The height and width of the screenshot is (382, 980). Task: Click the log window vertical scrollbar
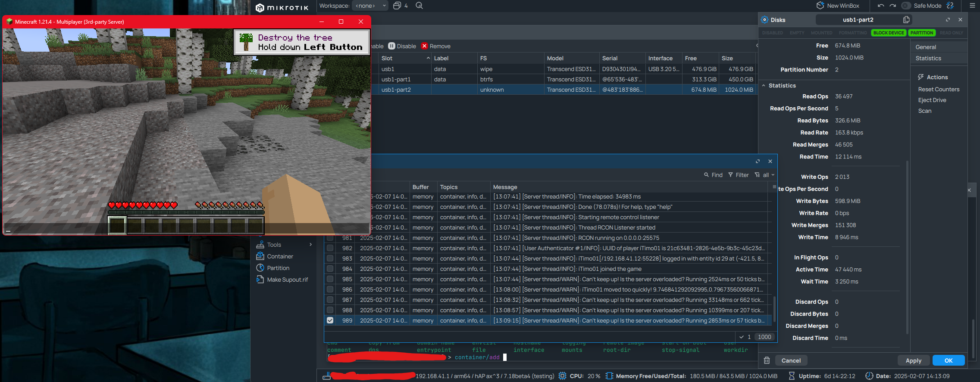(774, 308)
